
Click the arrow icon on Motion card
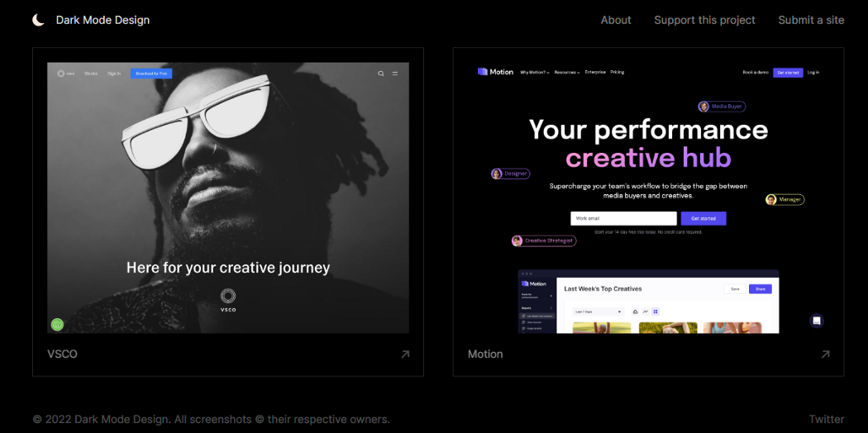[825, 354]
